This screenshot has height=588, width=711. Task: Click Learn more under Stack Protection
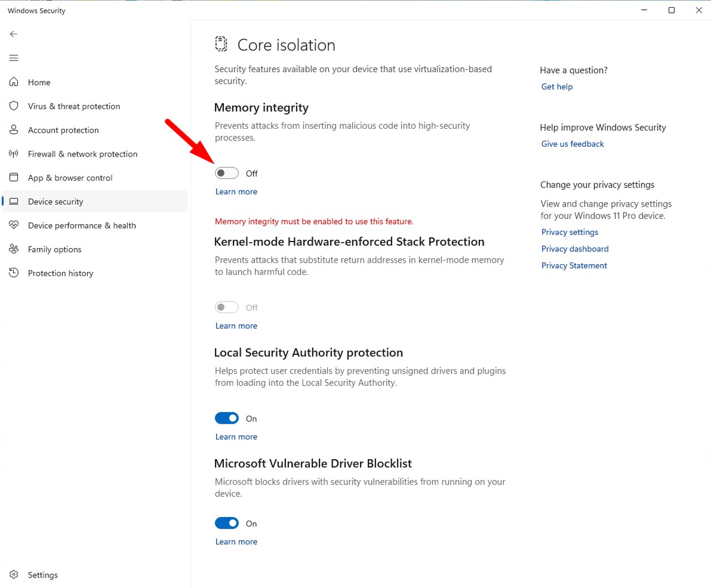(236, 326)
